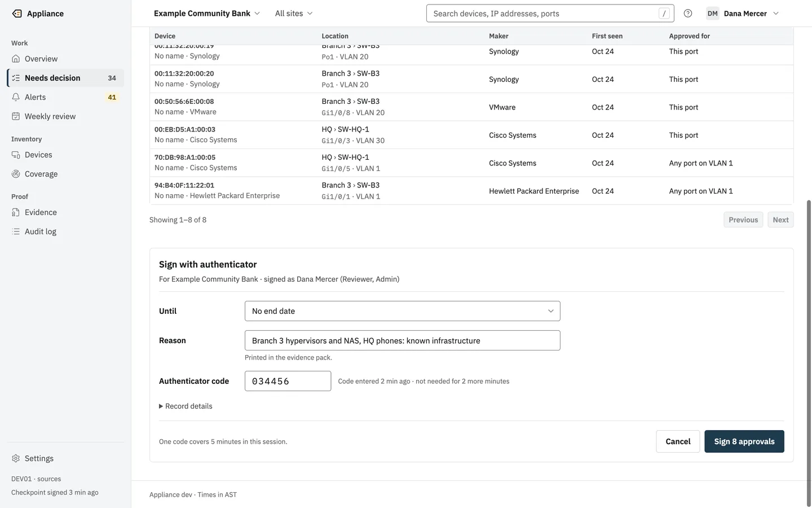Open the Alerts section label
The width and height of the screenshot is (812, 508).
tap(35, 97)
